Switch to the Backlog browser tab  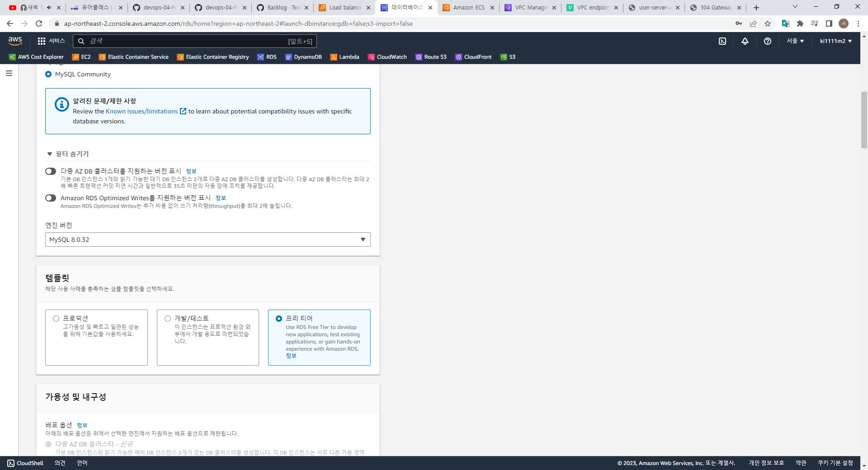click(283, 8)
